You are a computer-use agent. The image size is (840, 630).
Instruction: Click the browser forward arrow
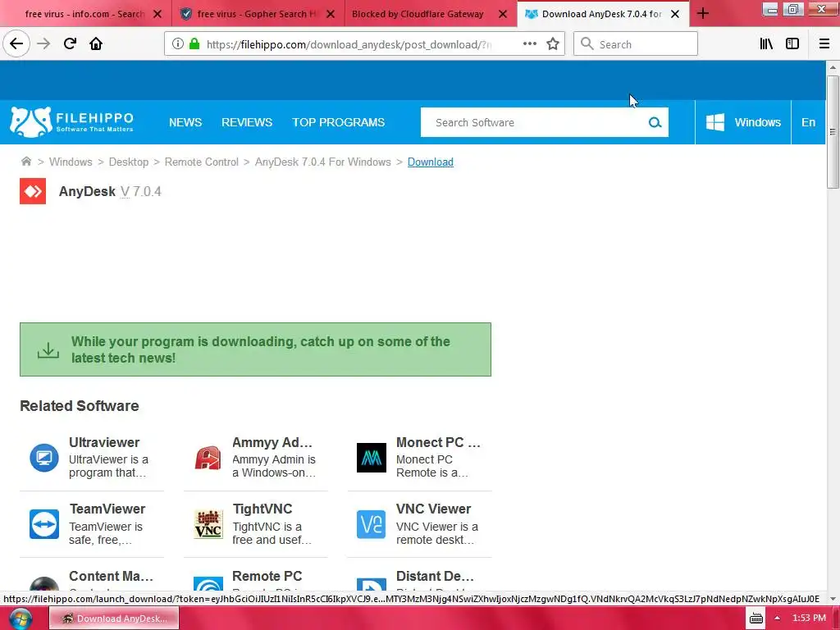[43, 44]
